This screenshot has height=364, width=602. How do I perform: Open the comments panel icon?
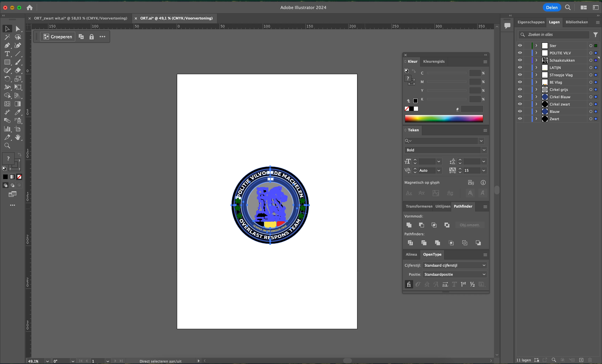[x=507, y=25]
